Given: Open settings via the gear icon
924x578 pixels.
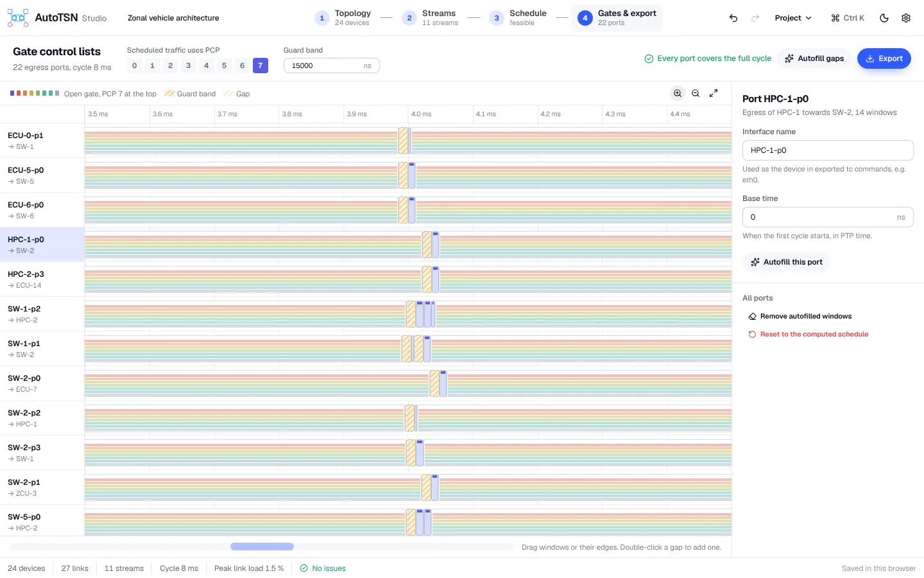Looking at the screenshot, I should pyautogui.click(x=906, y=18).
